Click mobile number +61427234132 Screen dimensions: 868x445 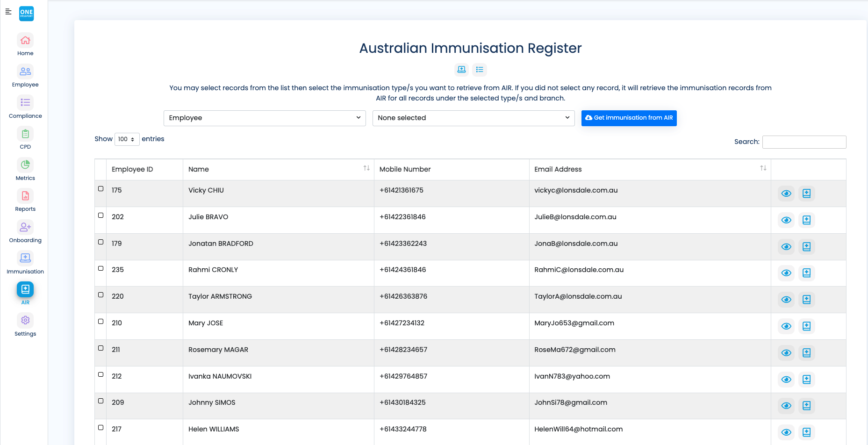pyautogui.click(x=402, y=323)
